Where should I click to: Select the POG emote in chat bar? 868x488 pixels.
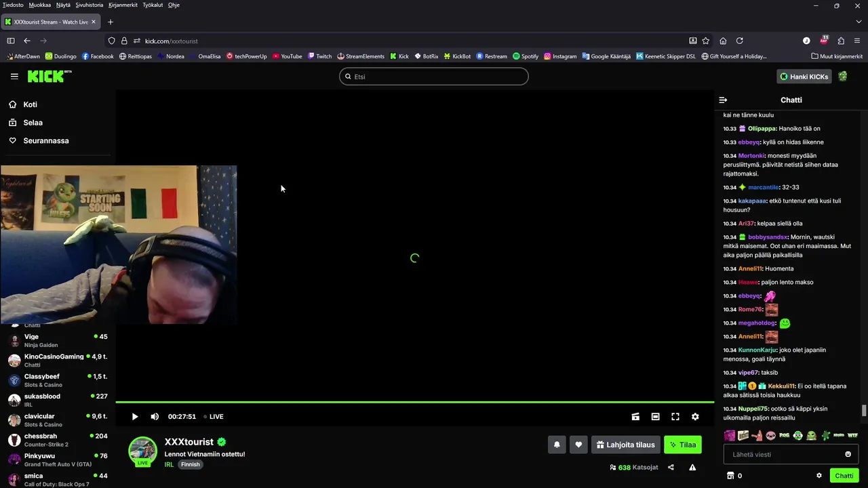[784, 435]
